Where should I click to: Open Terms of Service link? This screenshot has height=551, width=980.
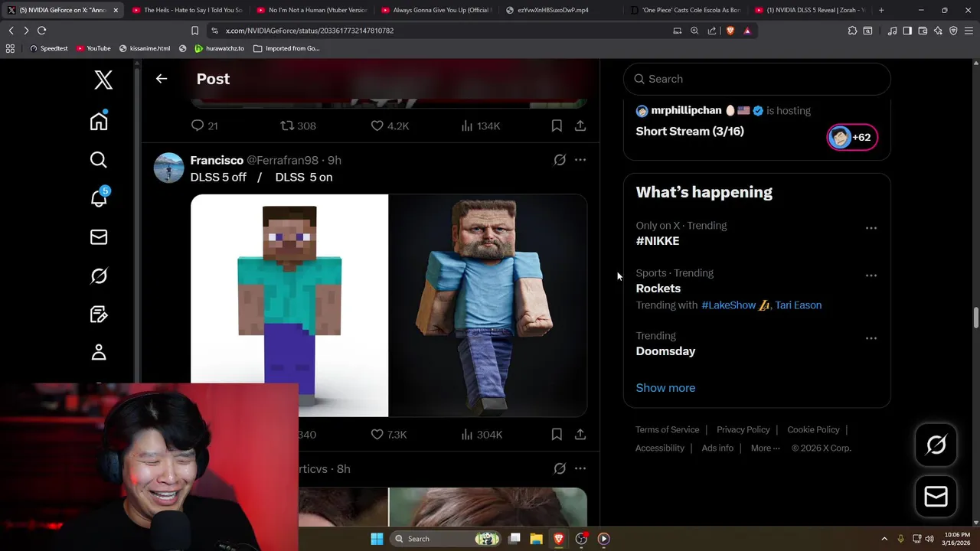(x=667, y=429)
